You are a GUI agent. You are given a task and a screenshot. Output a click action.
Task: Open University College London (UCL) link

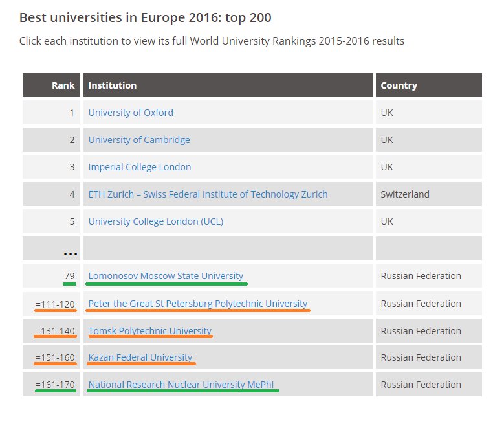(156, 221)
